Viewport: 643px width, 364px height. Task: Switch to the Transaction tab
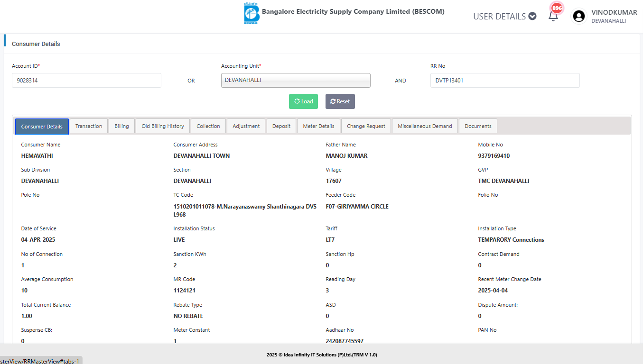pos(89,126)
